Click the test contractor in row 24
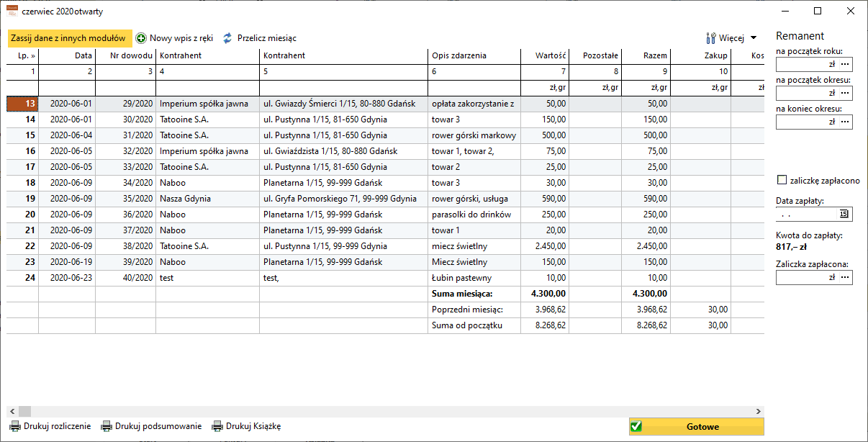868x442 pixels. (208, 278)
